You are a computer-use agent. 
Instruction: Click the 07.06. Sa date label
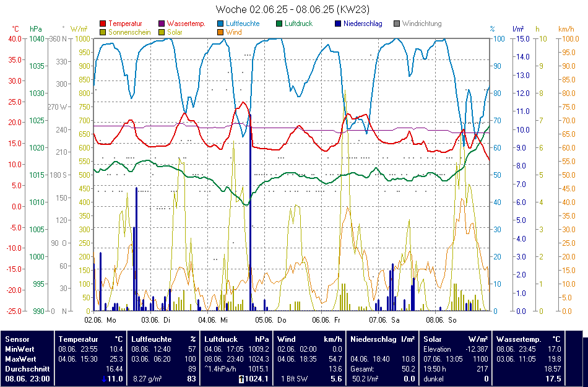tap(384, 320)
